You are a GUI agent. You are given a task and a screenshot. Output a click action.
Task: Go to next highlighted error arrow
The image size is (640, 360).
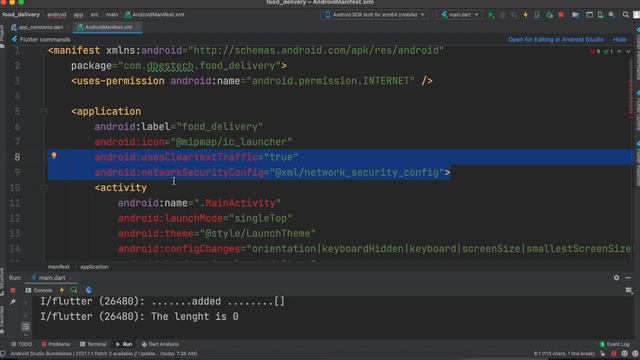[x=629, y=52]
